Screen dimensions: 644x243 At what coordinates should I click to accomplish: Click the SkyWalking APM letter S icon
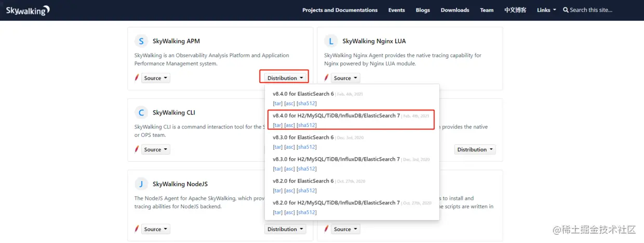(141, 41)
